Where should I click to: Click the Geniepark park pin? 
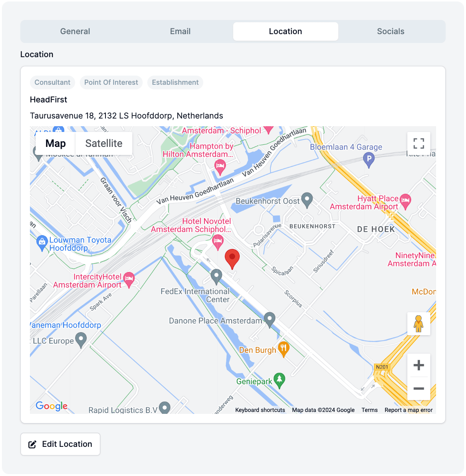coord(280,380)
